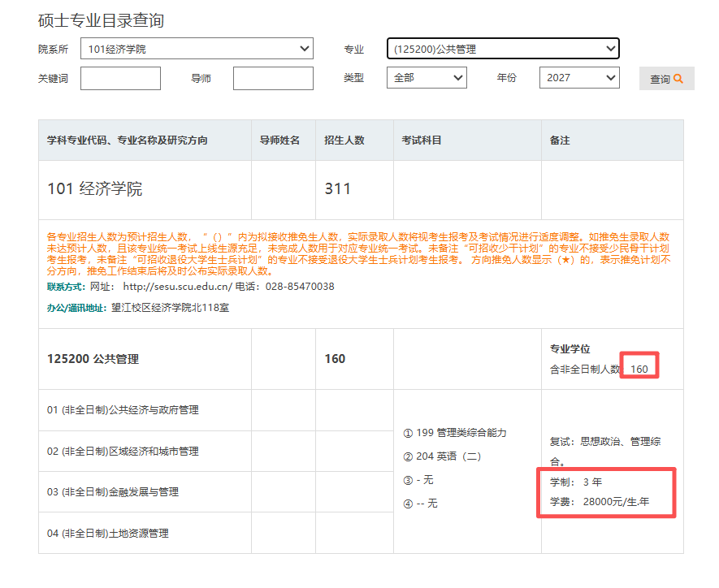Select 03 (非全日制)金融发展与管理 direction

coord(113,492)
